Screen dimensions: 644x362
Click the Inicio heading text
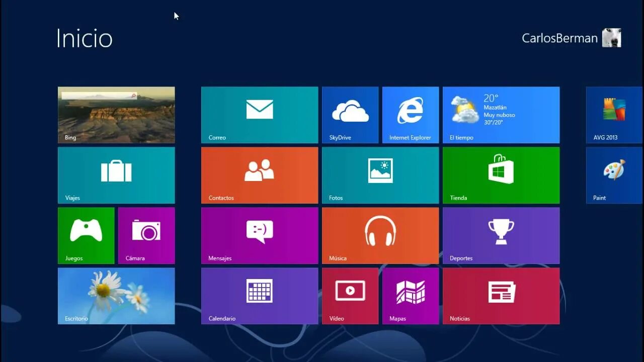click(84, 38)
